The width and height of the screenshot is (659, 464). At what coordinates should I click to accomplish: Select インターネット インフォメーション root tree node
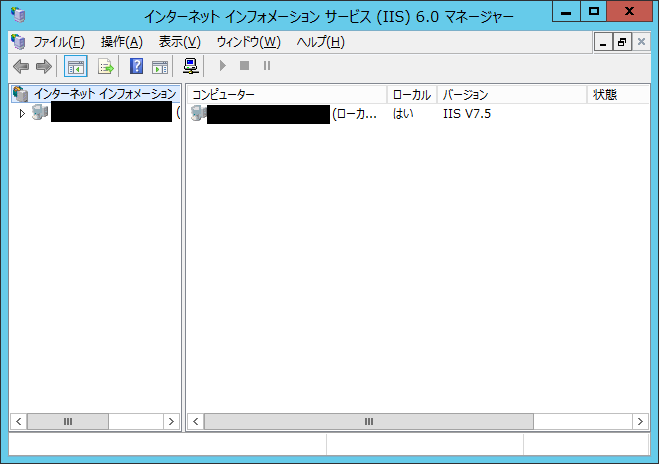pyautogui.click(x=95, y=94)
